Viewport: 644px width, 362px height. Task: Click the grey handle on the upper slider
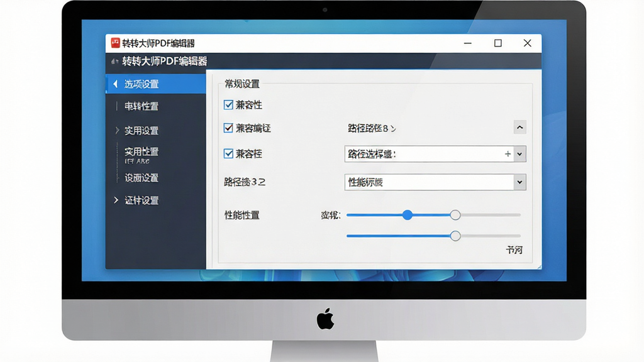click(455, 215)
